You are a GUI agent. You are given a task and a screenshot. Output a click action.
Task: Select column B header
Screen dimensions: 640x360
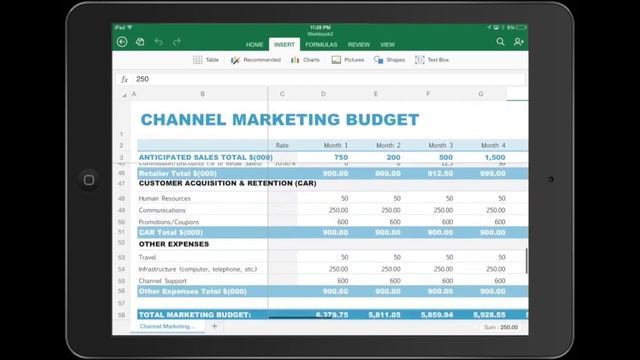202,94
